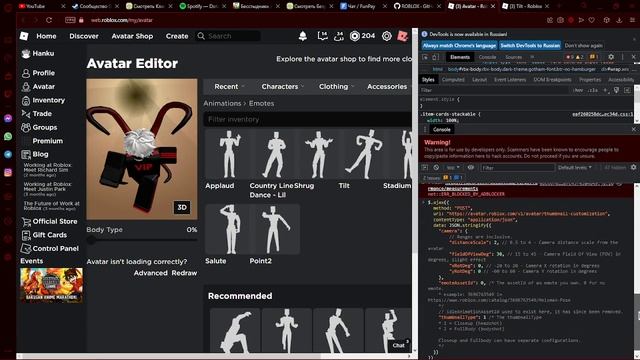Expand the Characters dropdown
The image size is (640, 360).
click(x=282, y=87)
